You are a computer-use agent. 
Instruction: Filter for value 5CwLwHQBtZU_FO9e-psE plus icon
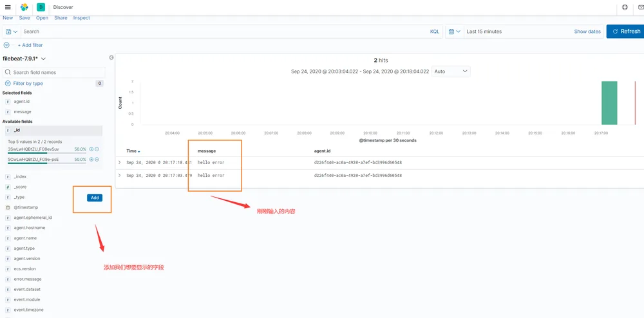[x=91, y=159]
